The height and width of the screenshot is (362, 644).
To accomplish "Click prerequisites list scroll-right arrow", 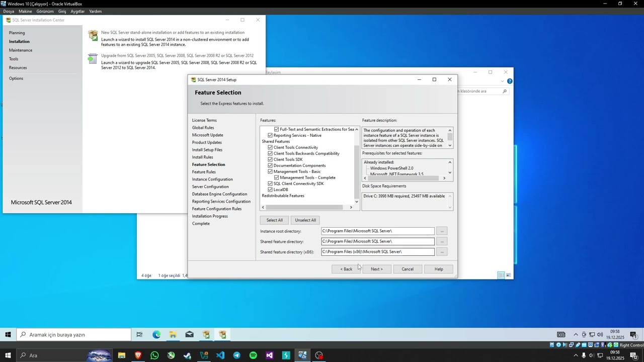I will [x=444, y=178].
